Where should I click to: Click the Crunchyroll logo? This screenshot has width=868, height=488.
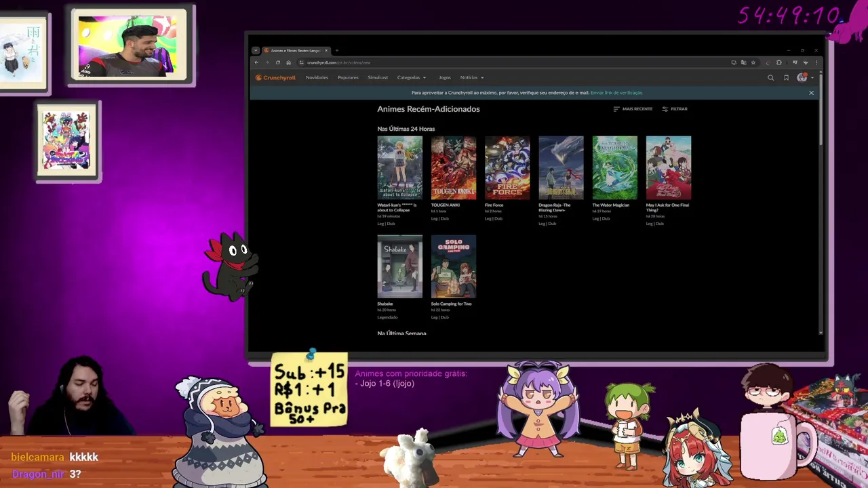pos(275,78)
